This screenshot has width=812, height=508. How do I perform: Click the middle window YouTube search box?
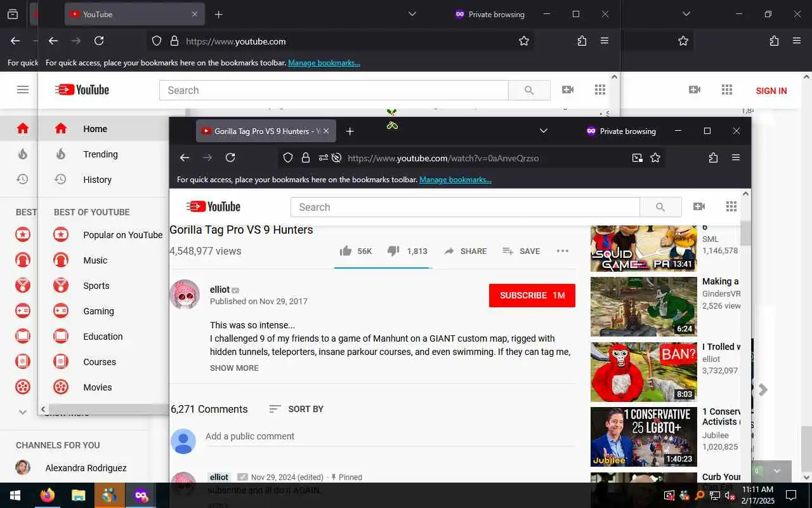pos(334,90)
